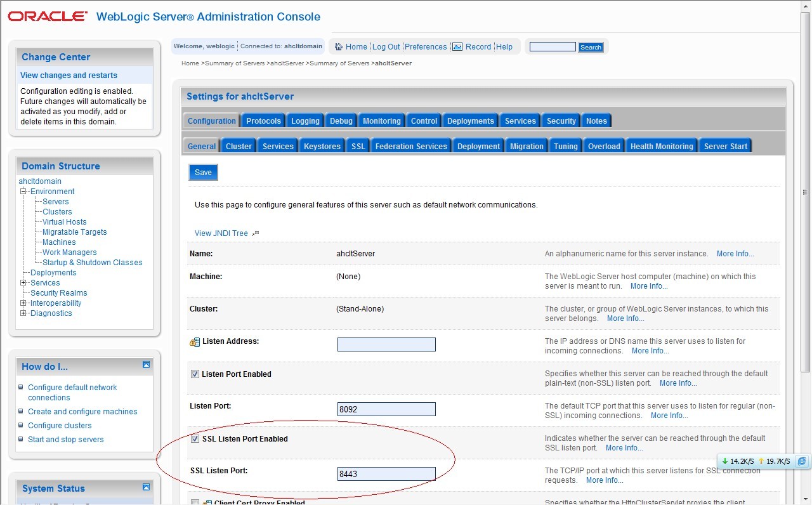Open the View JNDI Tree link
The height and width of the screenshot is (505, 812).
[x=221, y=233]
